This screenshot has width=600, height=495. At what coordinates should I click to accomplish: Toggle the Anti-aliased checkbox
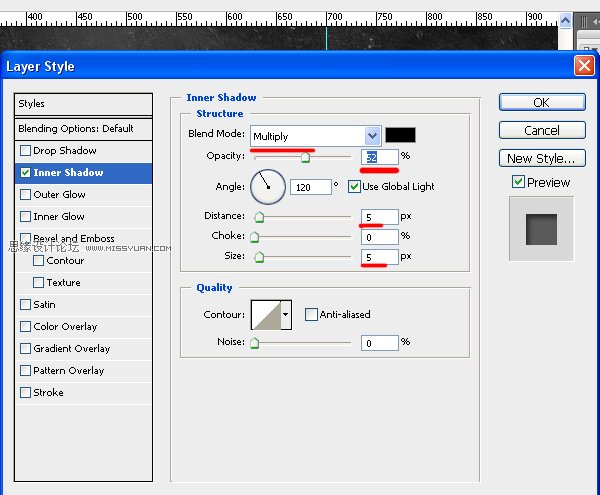pyautogui.click(x=311, y=314)
